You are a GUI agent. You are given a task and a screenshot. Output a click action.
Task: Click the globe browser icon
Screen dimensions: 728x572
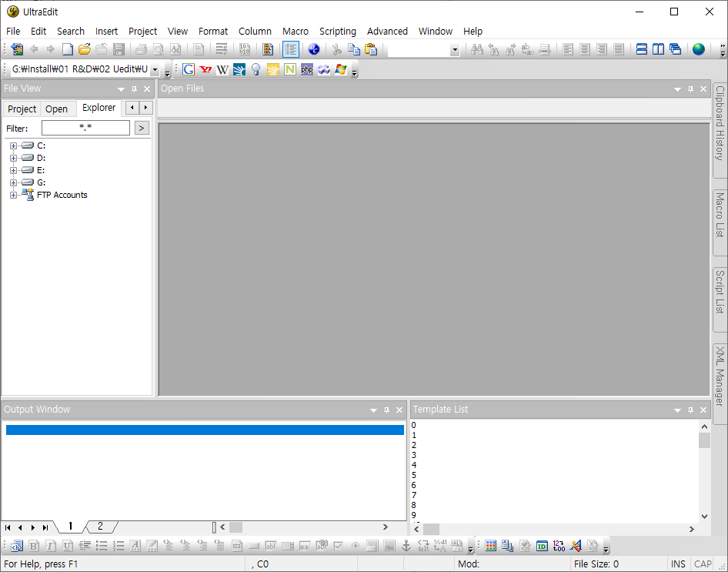(x=698, y=49)
